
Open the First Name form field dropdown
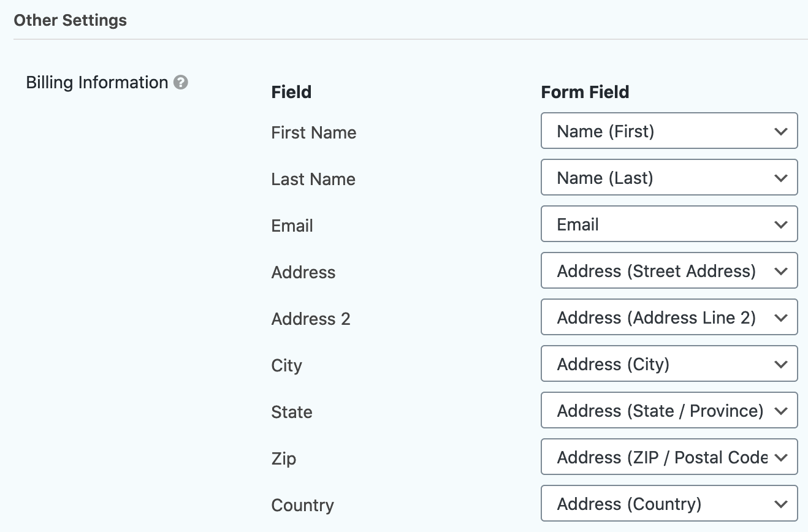[x=668, y=131]
